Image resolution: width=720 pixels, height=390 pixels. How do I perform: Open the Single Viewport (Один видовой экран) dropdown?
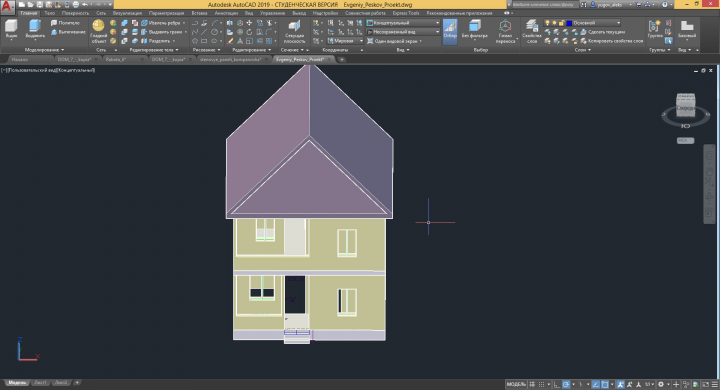[x=394, y=41]
